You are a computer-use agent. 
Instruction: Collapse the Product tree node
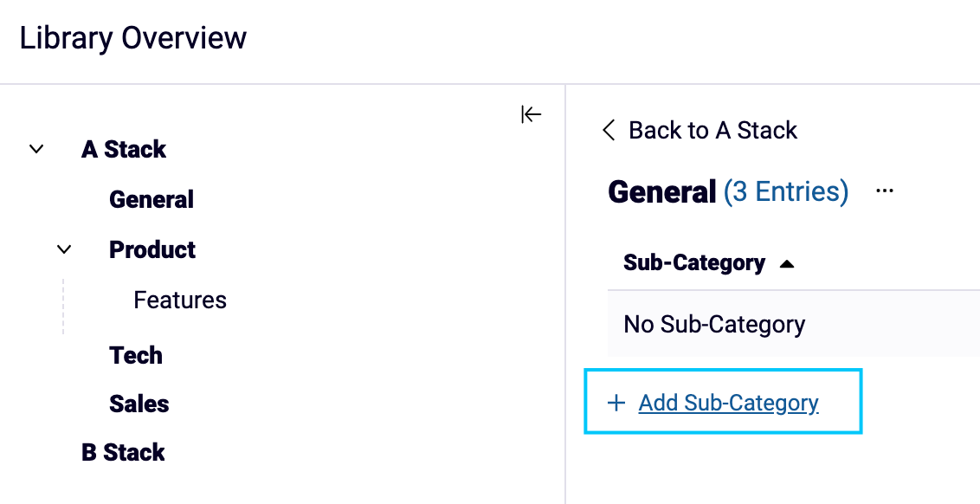click(64, 249)
